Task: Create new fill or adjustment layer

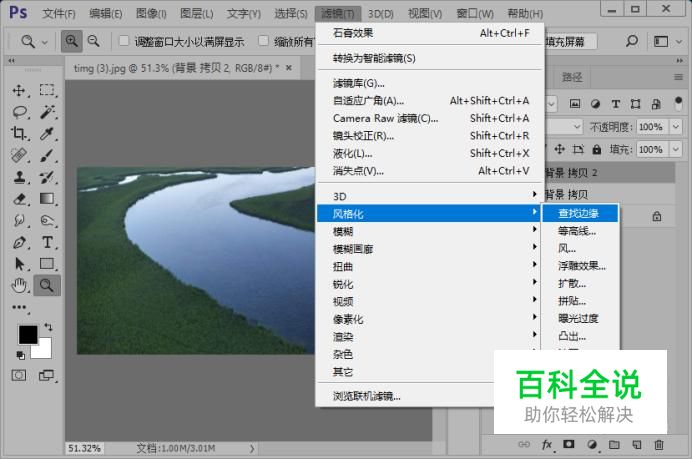Action: pyautogui.click(x=592, y=444)
